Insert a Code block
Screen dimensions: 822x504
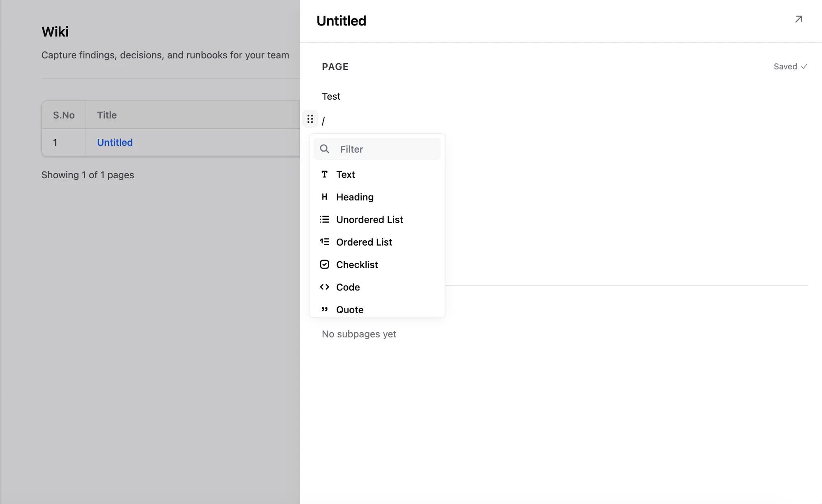point(377,288)
